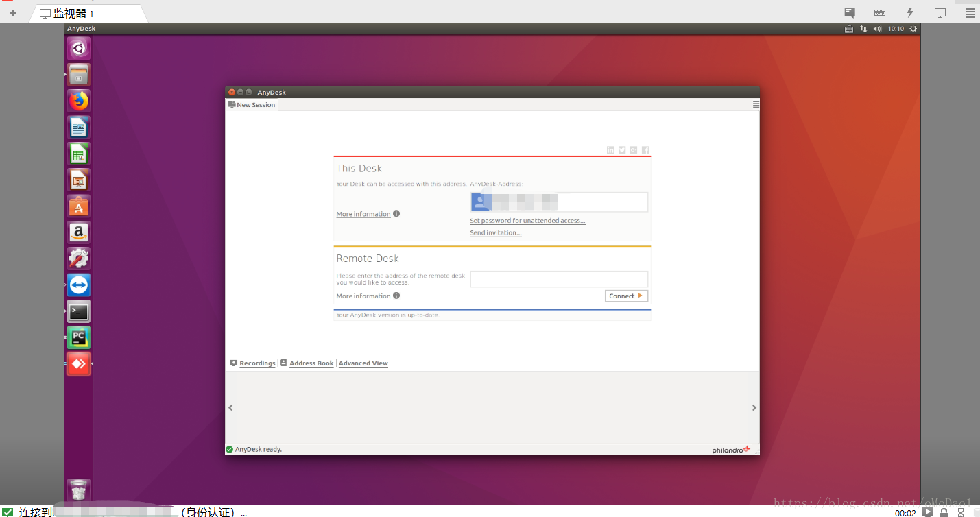Launch LibreOffice Calc from the dock

point(78,154)
